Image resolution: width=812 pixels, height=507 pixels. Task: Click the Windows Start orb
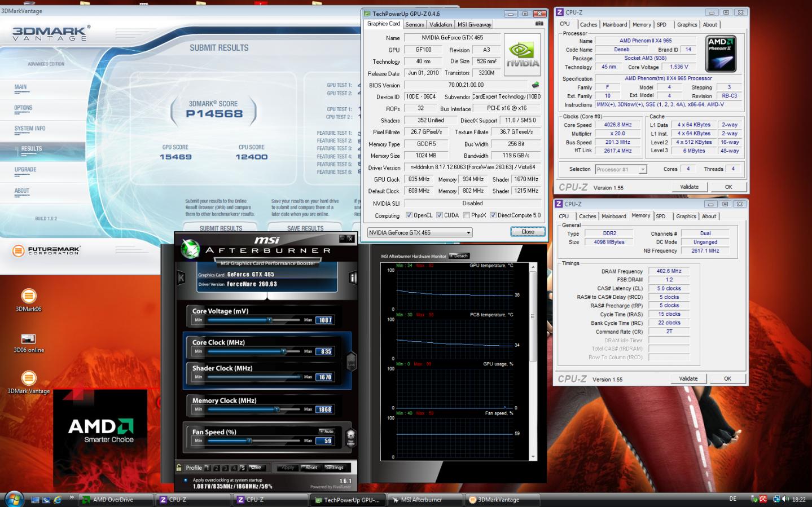[14, 499]
